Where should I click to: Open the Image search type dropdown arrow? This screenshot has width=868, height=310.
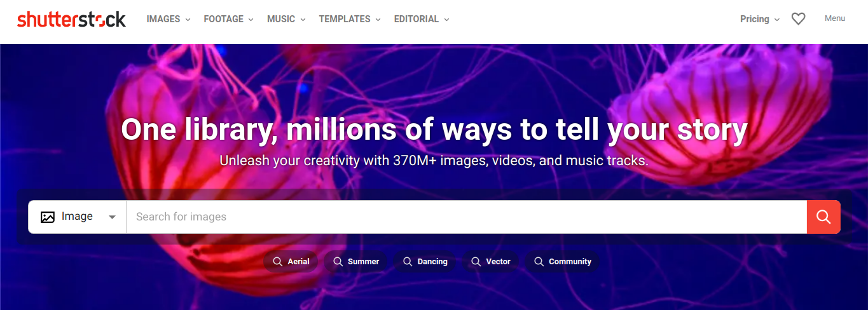(x=113, y=217)
